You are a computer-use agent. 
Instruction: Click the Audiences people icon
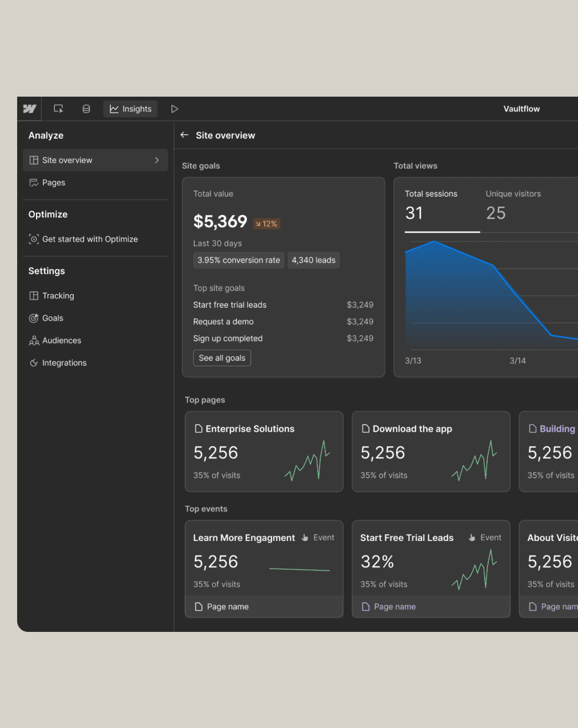coord(34,341)
